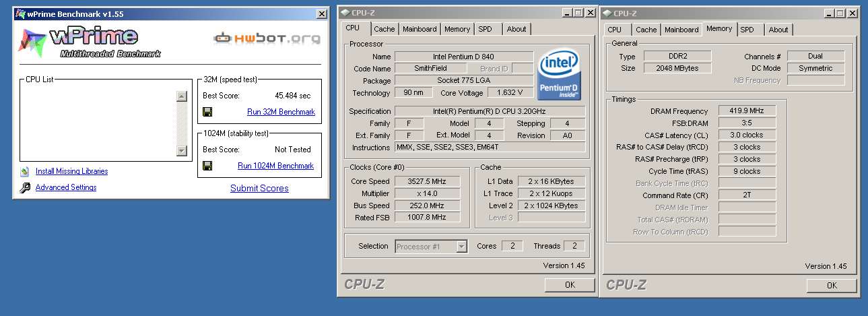Screen dimensions: 868x316
Task: Click the Cycle Time (tRAS) value 9 clocks
Action: click(x=747, y=172)
